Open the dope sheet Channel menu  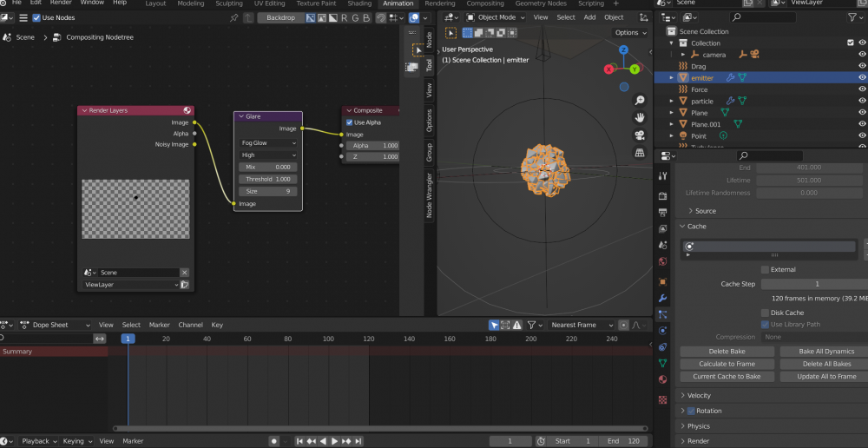pyautogui.click(x=190, y=325)
